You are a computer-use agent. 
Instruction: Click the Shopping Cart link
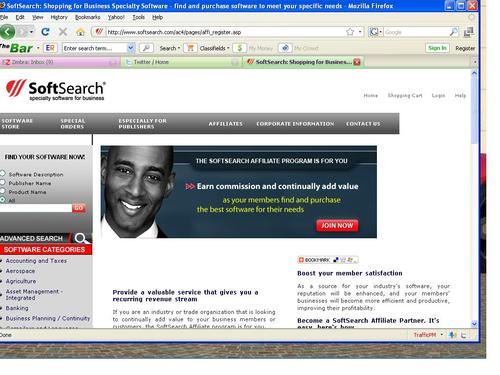[405, 95]
